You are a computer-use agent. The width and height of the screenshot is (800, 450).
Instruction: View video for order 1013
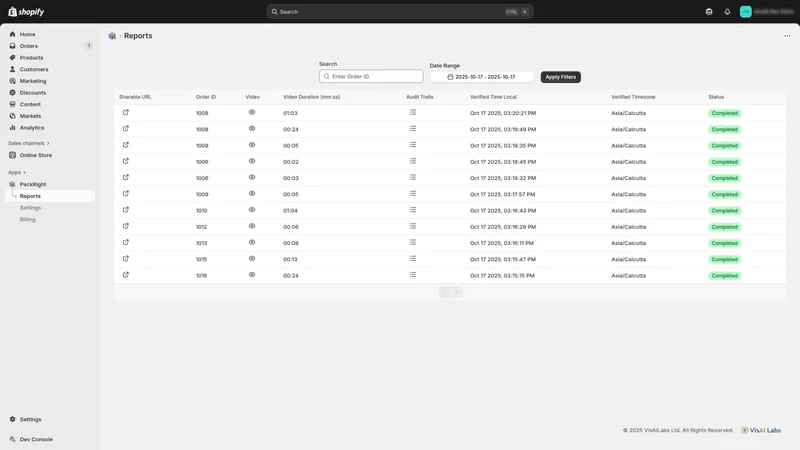[252, 242]
